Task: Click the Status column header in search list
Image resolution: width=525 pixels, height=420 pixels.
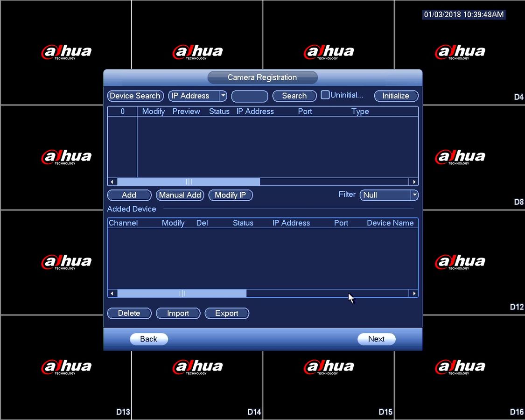Action: point(219,112)
